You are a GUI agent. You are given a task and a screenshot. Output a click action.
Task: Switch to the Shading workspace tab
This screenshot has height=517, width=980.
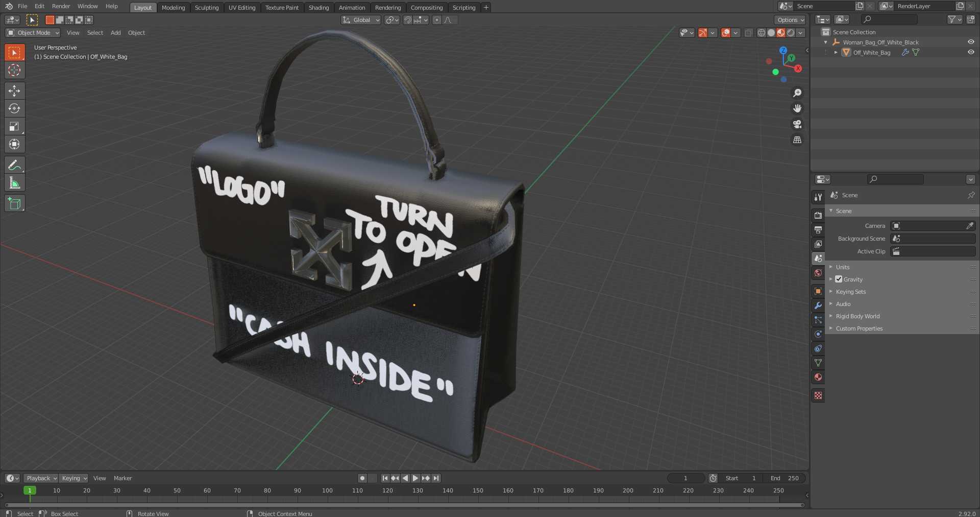tap(318, 7)
